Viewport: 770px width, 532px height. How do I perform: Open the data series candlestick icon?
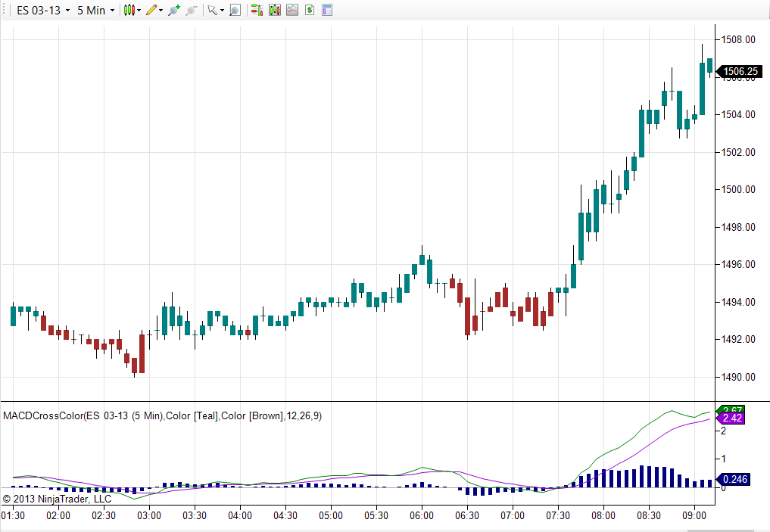tap(275, 10)
